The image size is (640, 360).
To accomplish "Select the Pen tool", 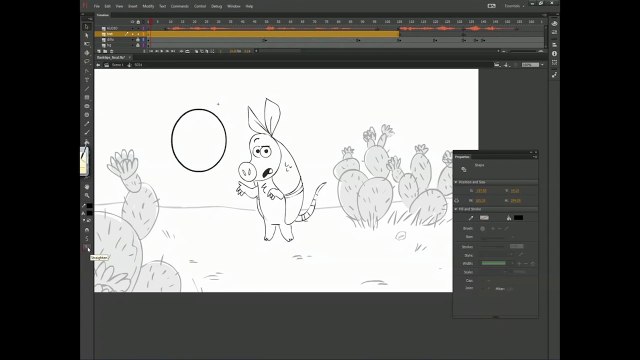I will click(87, 71).
